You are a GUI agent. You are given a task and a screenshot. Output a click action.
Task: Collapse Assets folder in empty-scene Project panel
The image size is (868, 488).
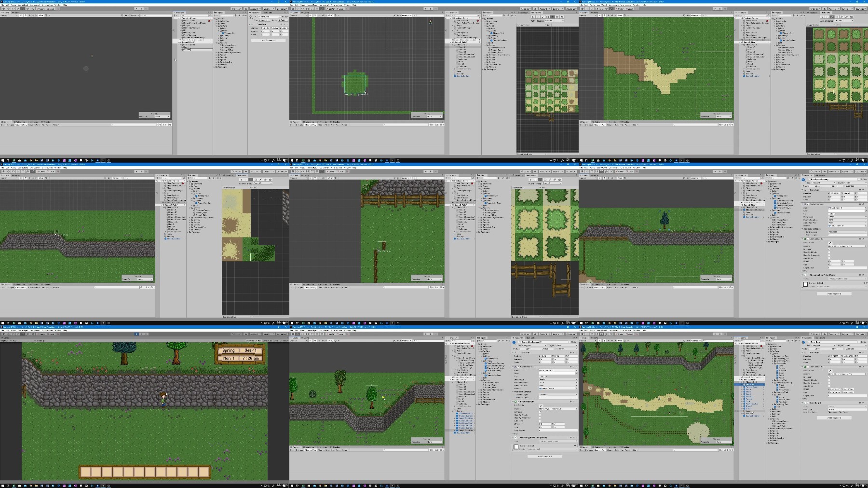214,19
